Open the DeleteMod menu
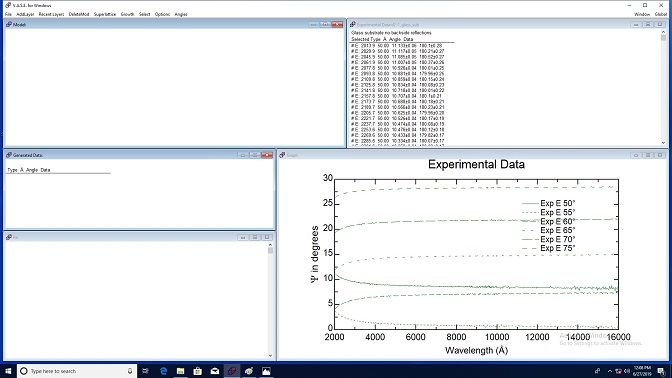Viewport: 672px width, 378px height. pos(79,14)
